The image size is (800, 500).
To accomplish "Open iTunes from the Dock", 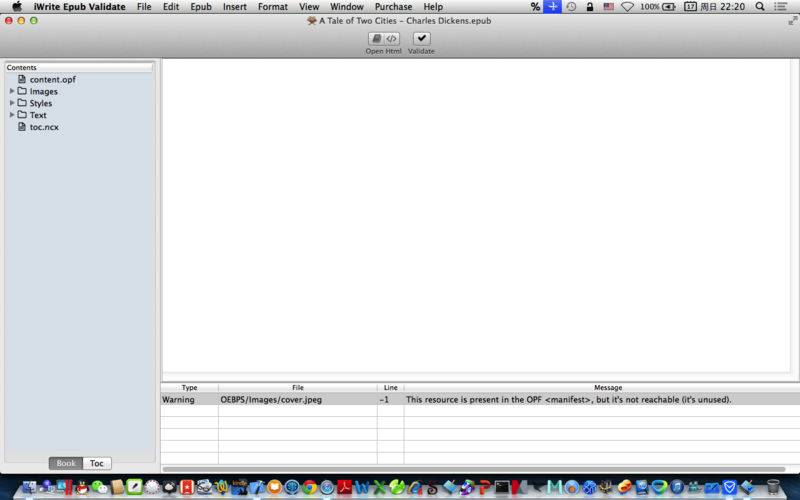I will point(677,487).
